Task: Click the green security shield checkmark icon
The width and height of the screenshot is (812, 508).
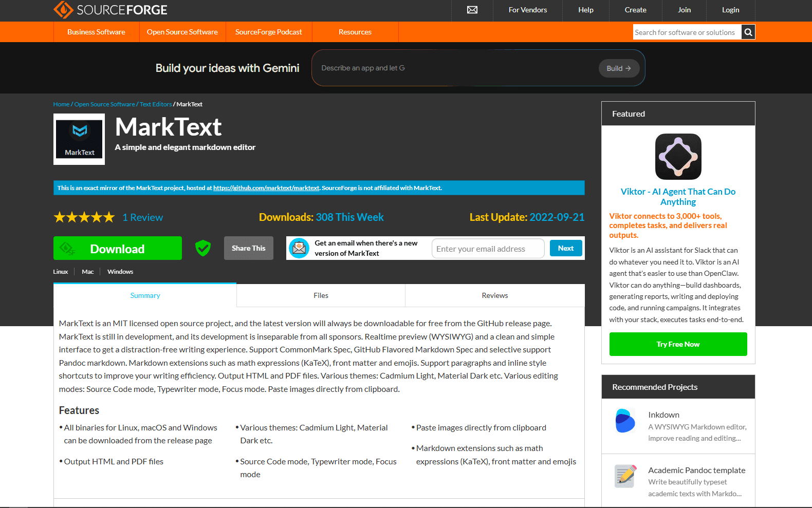Action: (x=203, y=248)
